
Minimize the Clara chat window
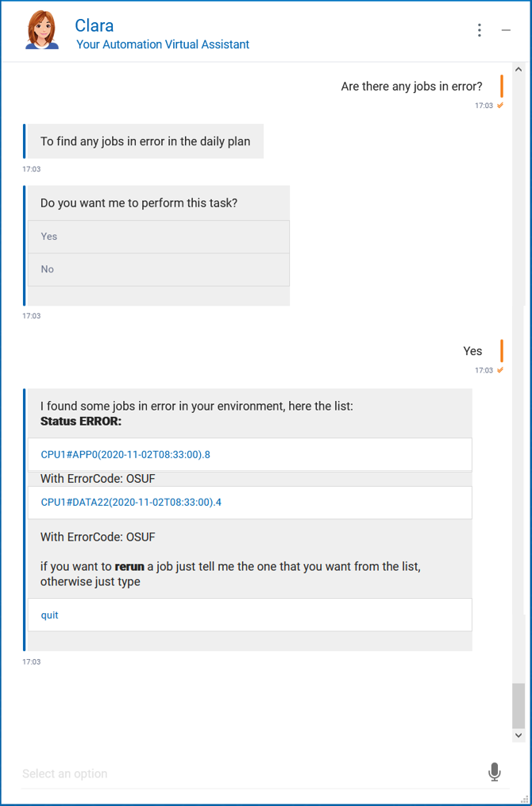(506, 30)
